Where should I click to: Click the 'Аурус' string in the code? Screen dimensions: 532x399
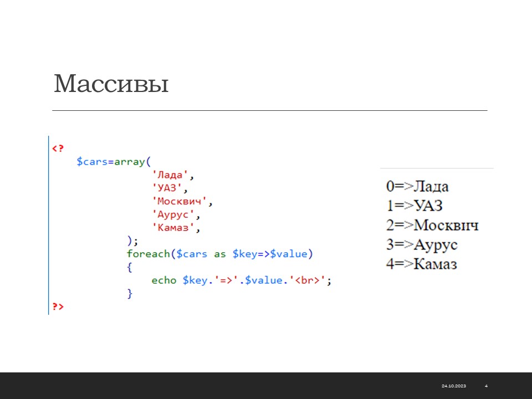click(x=175, y=215)
